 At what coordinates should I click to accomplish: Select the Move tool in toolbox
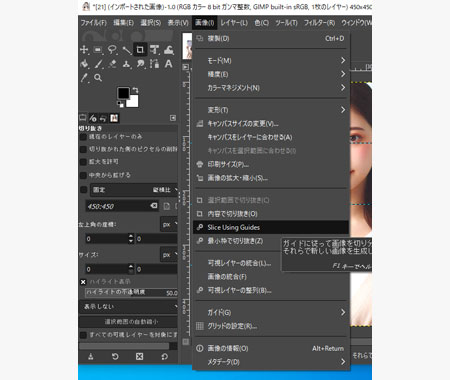84,50
